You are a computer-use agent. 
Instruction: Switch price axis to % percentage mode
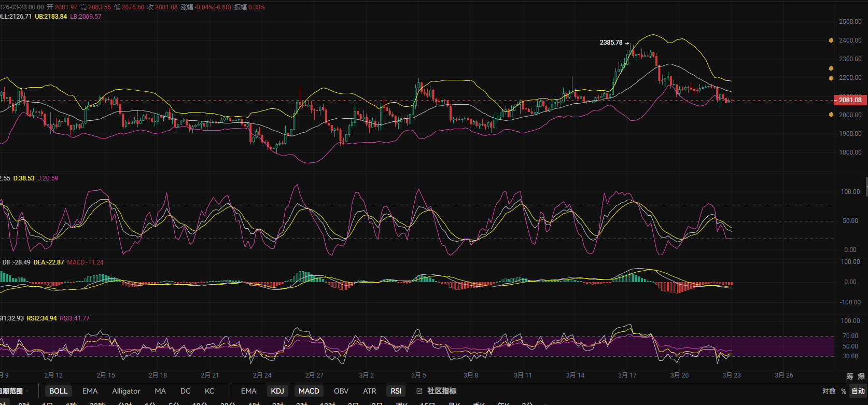point(844,391)
